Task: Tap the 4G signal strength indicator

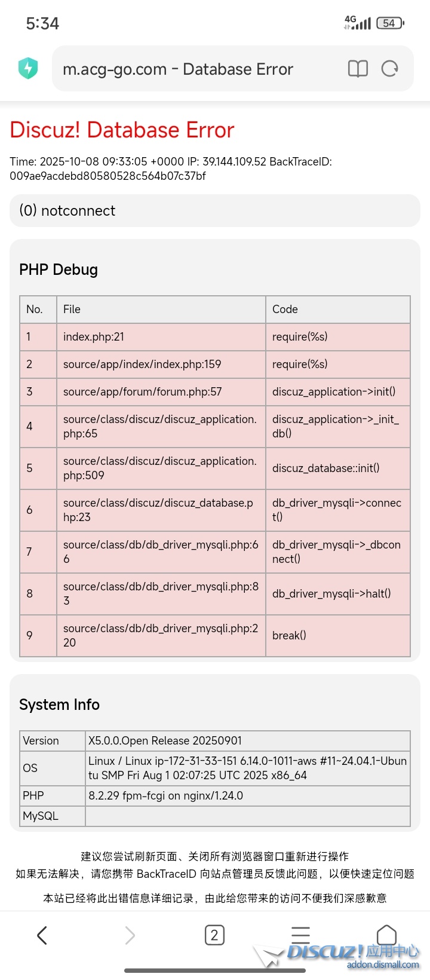Action: coord(357,23)
